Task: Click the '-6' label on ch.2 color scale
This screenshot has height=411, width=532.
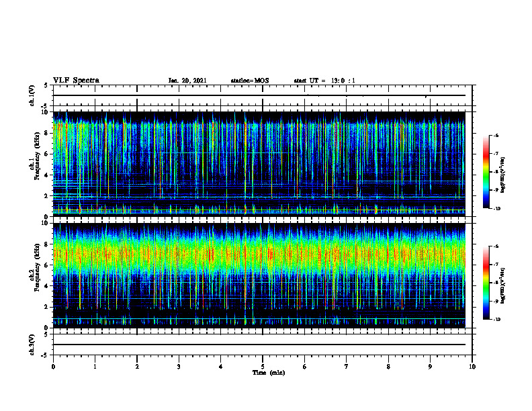Action: pos(496,246)
